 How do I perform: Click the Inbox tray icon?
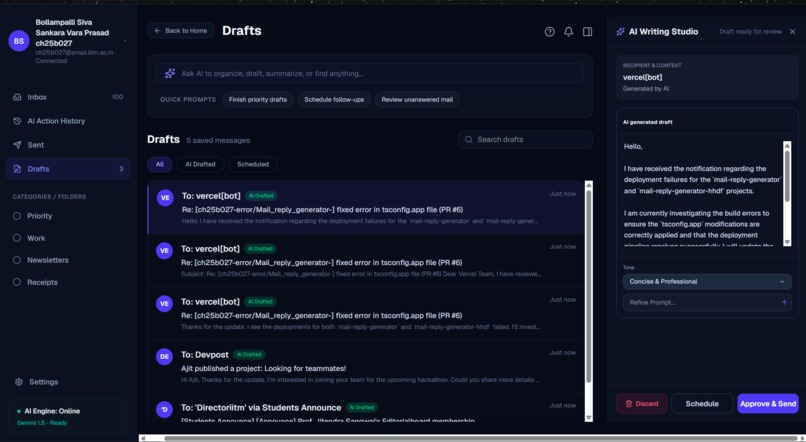17,97
